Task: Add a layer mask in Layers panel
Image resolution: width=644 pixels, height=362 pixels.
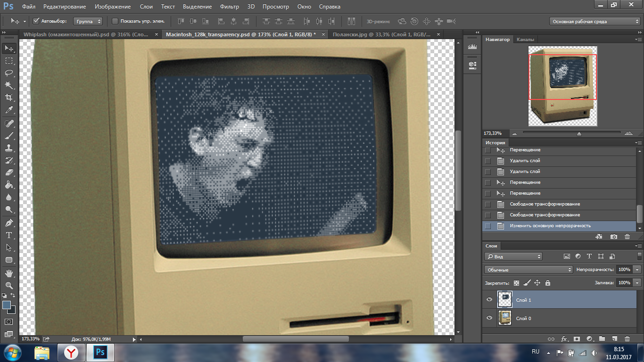Action: [x=577, y=338]
